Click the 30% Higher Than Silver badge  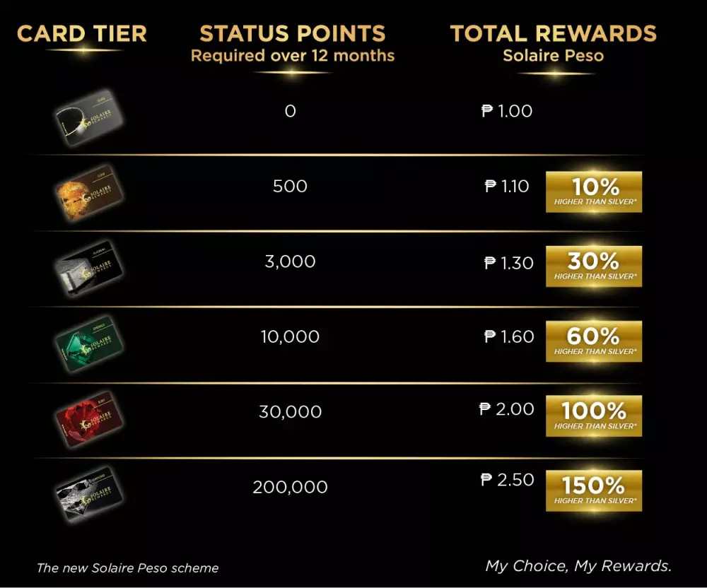[594, 266]
